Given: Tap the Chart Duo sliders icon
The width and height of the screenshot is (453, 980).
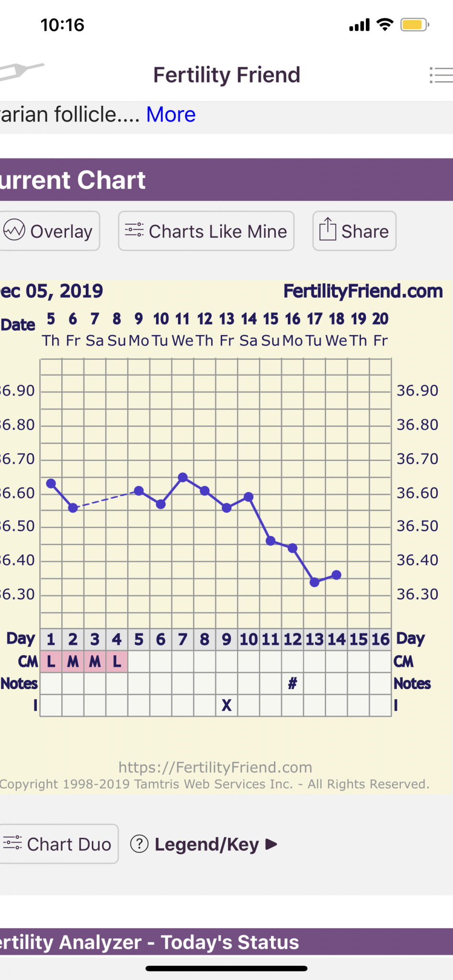Looking at the screenshot, I should (x=12, y=843).
